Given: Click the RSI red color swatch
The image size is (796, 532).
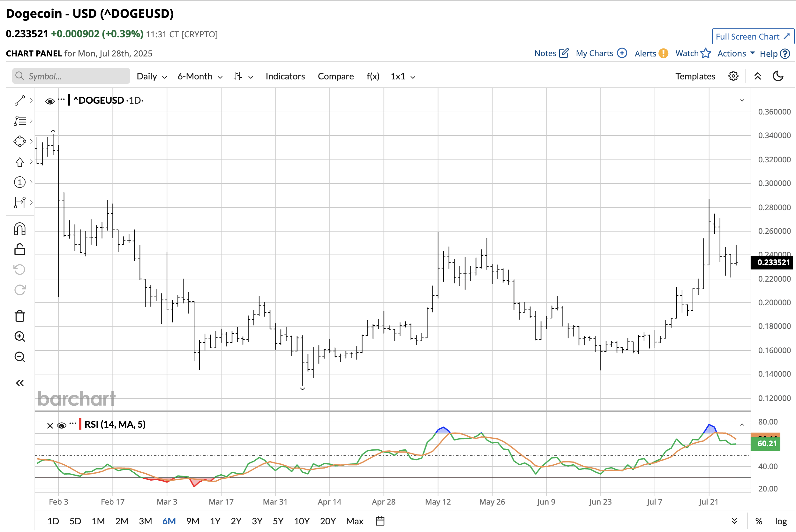Looking at the screenshot, I should click(80, 424).
